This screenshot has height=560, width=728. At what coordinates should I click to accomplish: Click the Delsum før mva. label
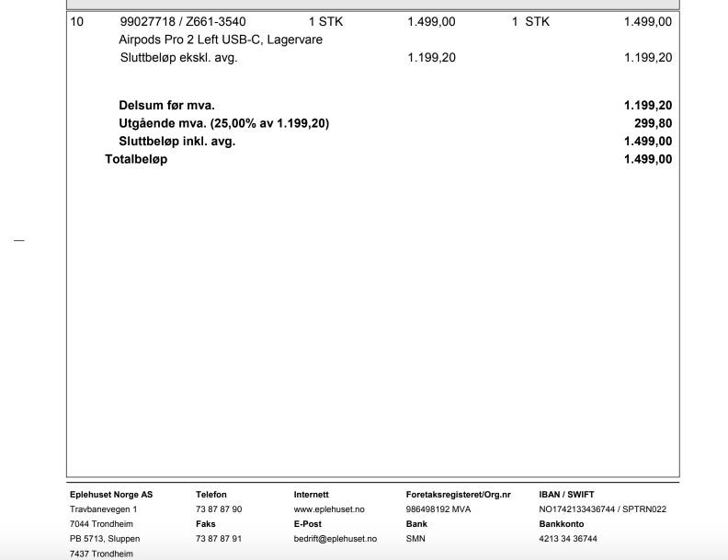pos(166,106)
